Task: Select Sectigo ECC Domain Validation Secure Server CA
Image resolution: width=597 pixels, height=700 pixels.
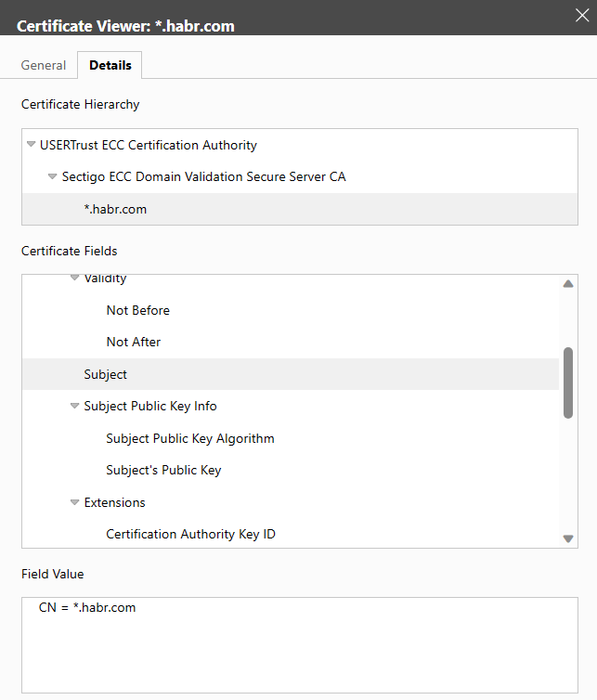Action: click(x=203, y=176)
